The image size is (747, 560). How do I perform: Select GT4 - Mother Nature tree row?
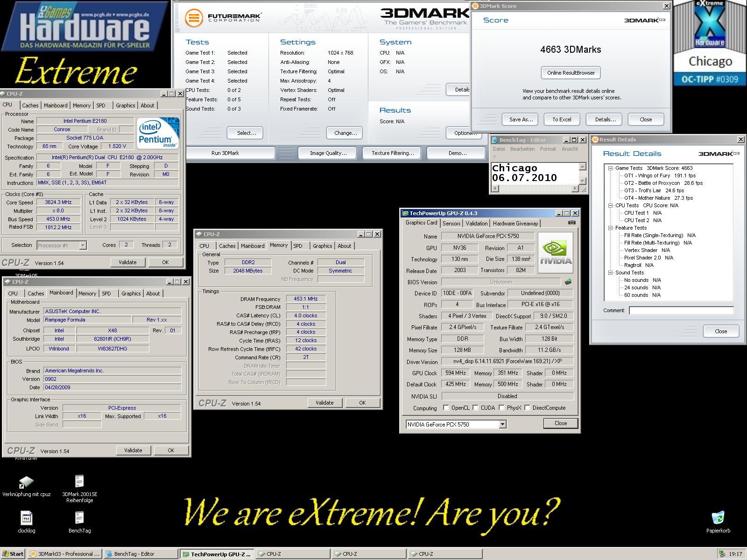point(658,198)
